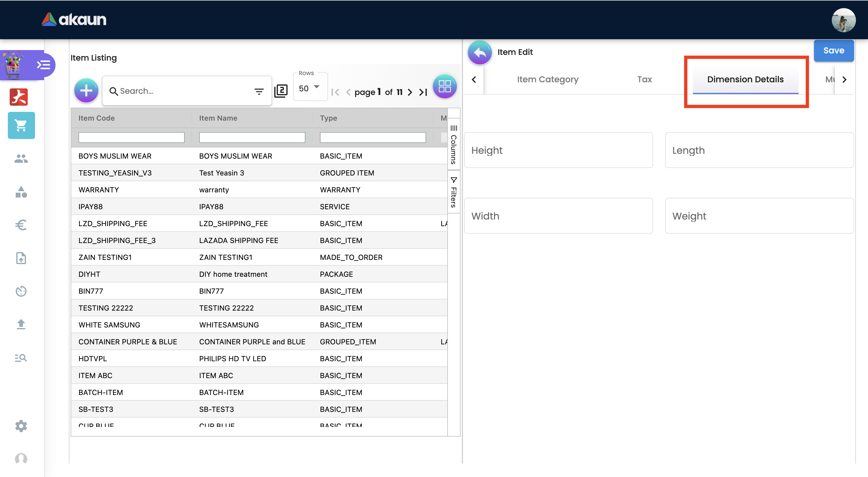The height and width of the screenshot is (477, 868).
Task: Click the back arrow beside Item Edit
Action: click(480, 52)
